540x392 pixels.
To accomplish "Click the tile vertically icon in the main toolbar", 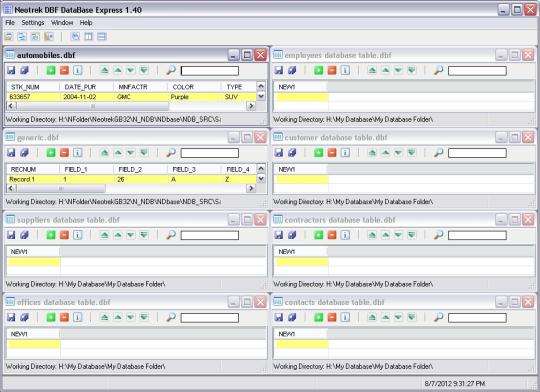I will point(89,36).
